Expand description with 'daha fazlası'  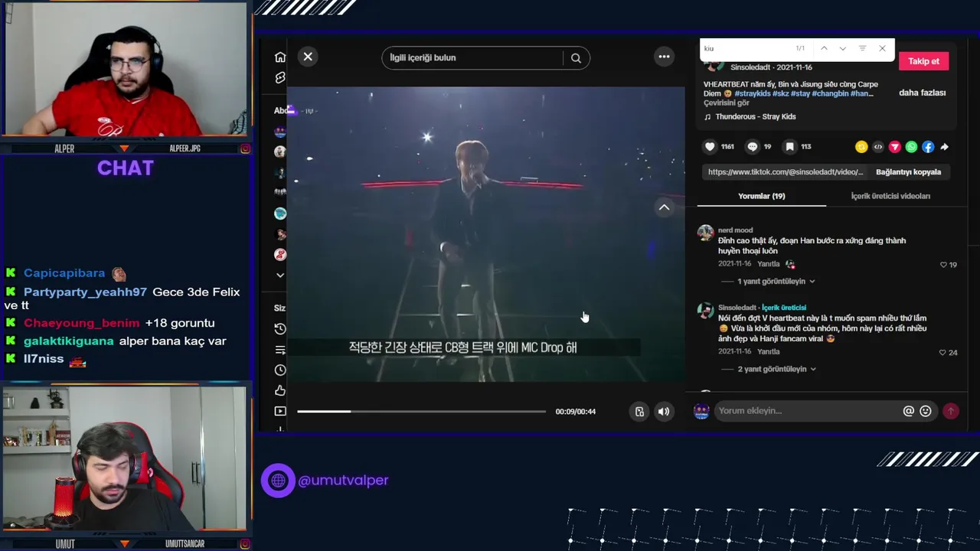(x=922, y=93)
